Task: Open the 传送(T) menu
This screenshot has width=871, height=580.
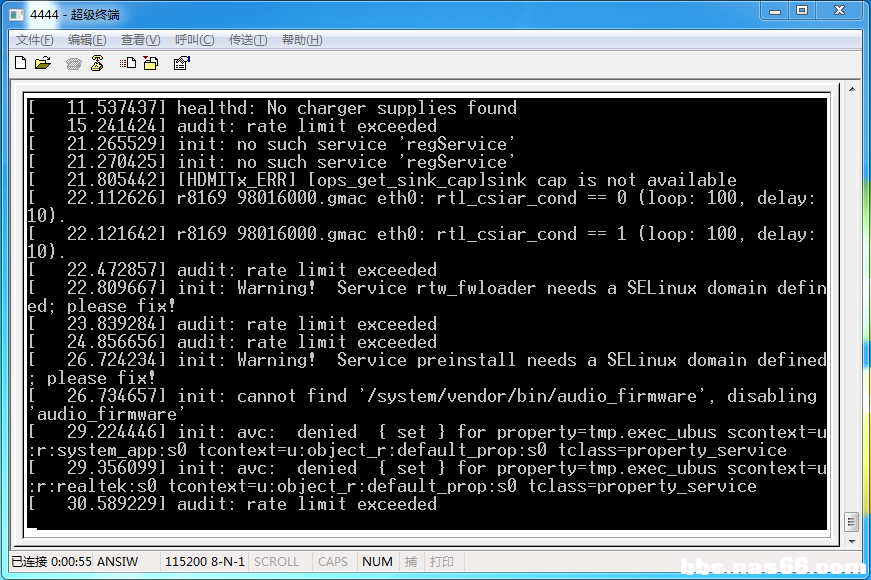Action: [248, 40]
